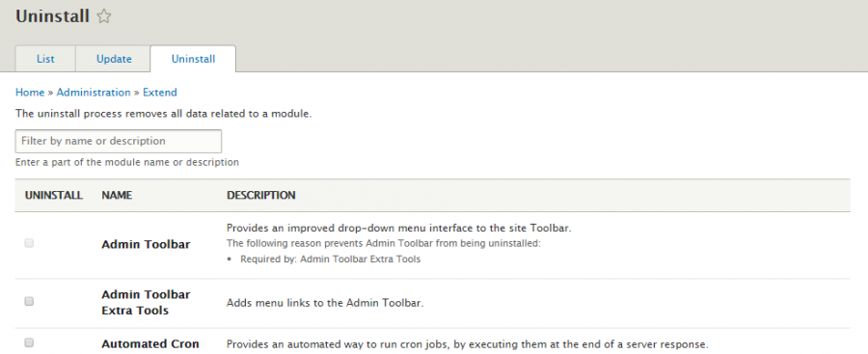Screen dimensions: 868x354
Task: Follow the Extend breadcrumb link
Action: [x=160, y=93]
